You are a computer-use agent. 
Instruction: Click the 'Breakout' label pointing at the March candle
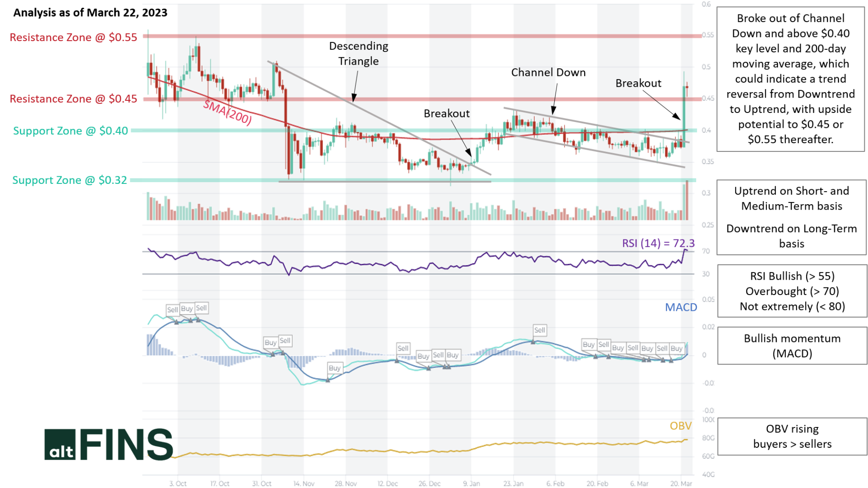click(x=638, y=84)
